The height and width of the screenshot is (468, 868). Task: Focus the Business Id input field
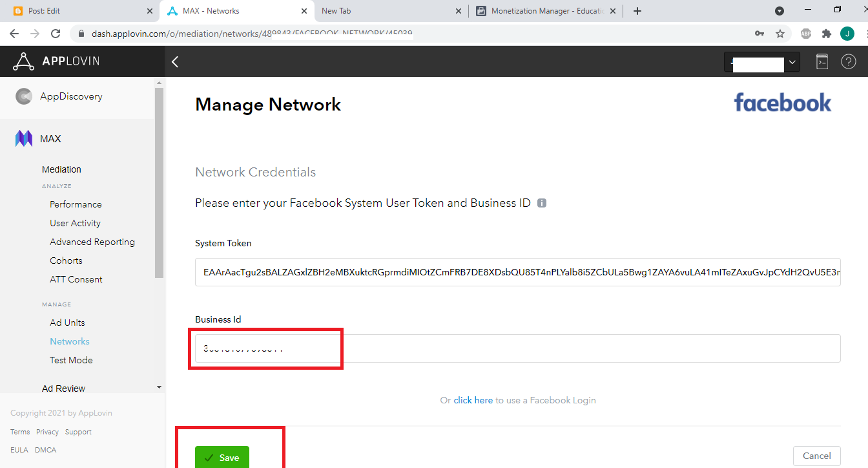coord(517,348)
